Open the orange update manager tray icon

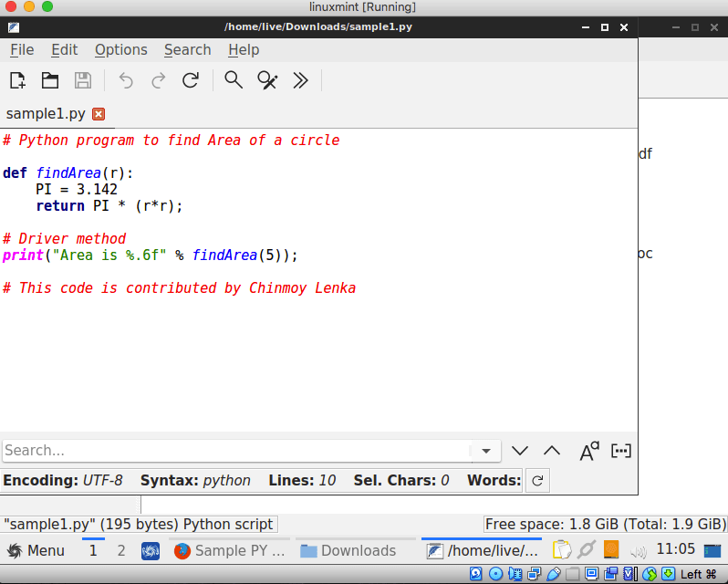click(611, 549)
